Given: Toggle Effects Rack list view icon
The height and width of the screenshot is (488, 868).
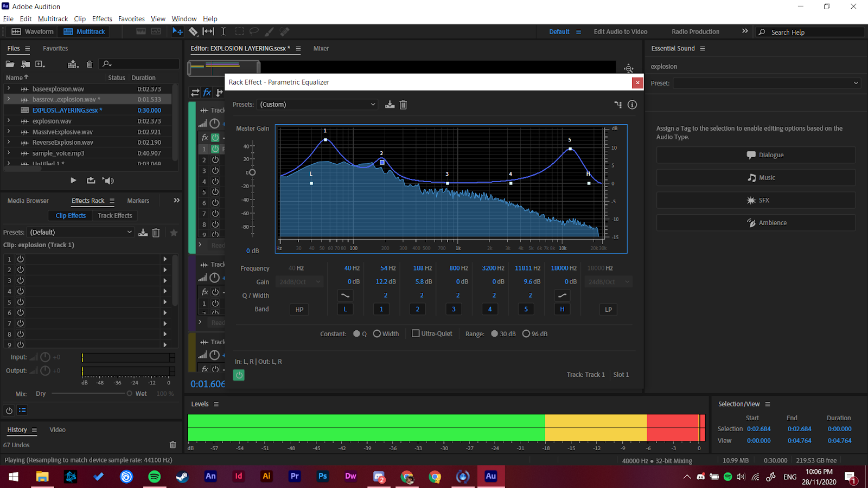Looking at the screenshot, I should pos(22,410).
